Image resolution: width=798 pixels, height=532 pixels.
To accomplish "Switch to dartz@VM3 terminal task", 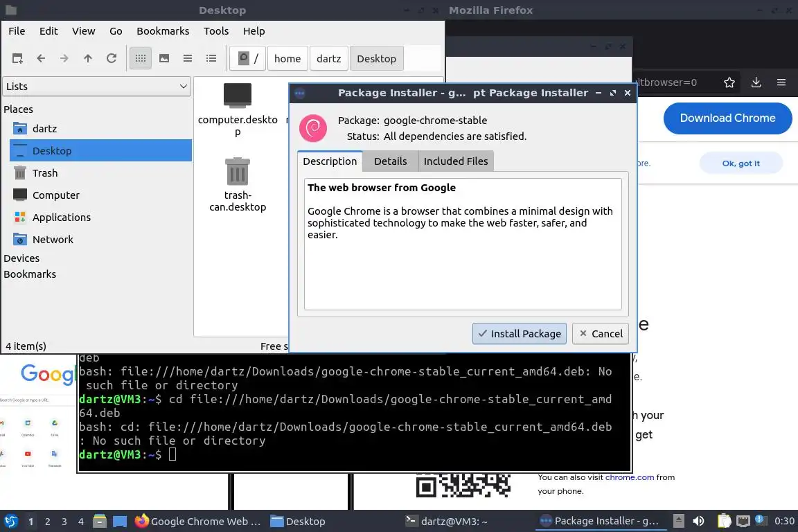I will point(446,522).
